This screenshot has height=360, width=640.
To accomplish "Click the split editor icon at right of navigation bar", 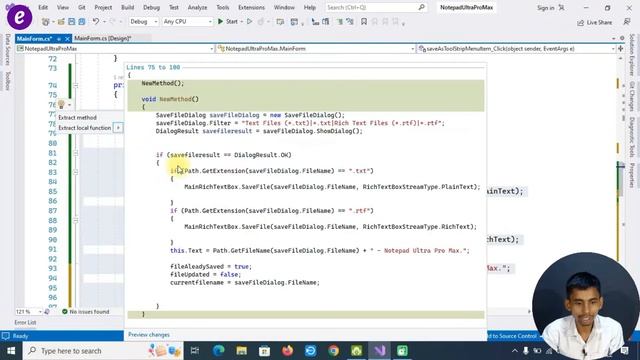I will [x=621, y=49].
